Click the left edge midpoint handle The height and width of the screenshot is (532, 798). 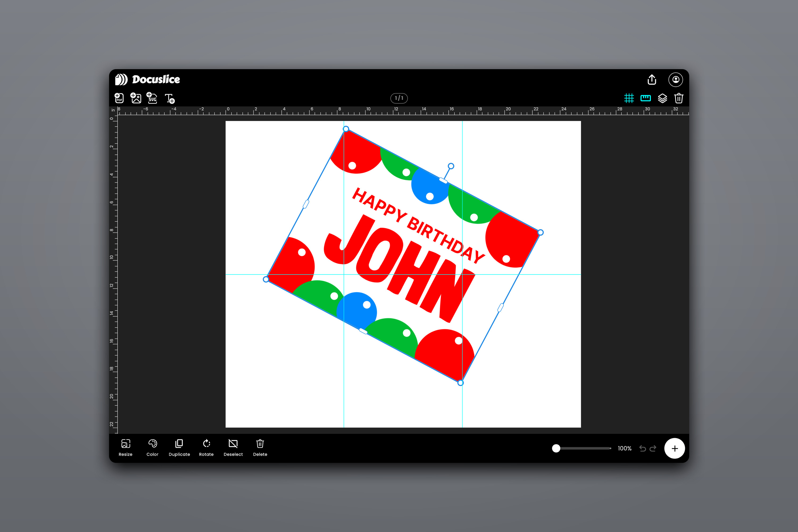tap(306, 204)
